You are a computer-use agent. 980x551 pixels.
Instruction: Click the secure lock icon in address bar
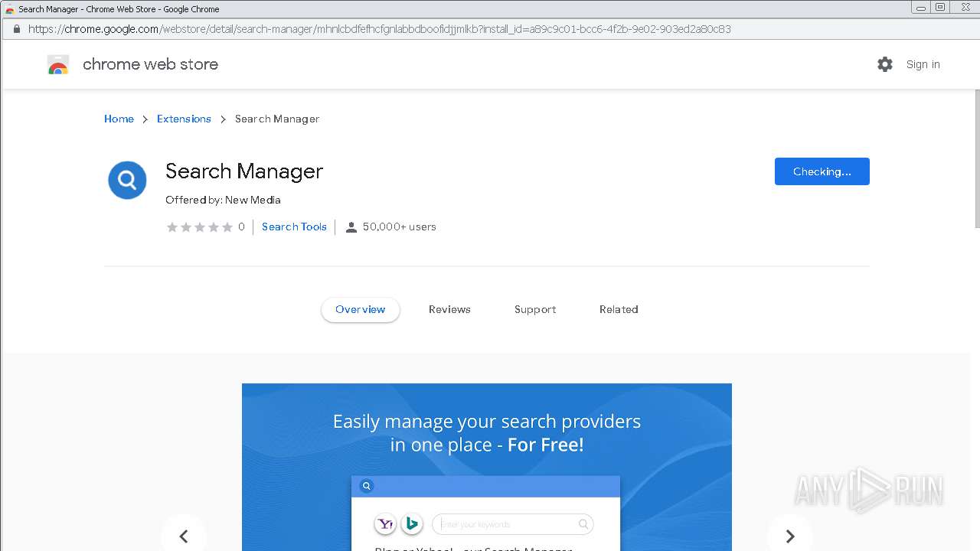(x=15, y=29)
